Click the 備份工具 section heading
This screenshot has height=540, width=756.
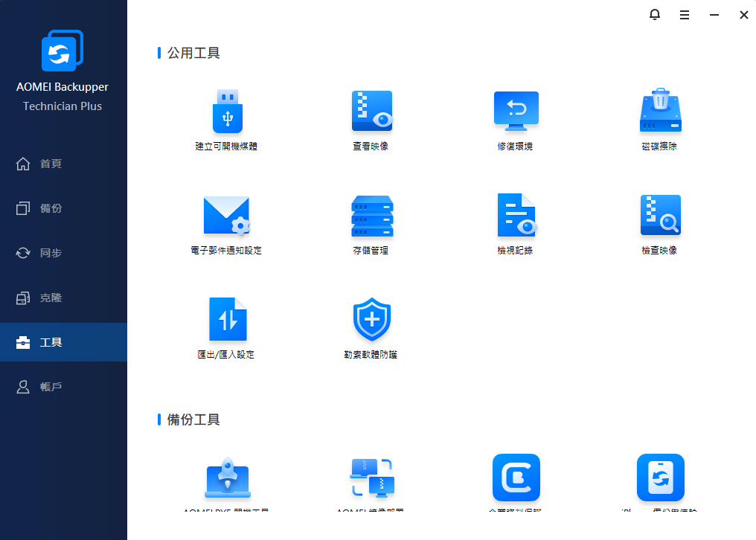[193, 420]
